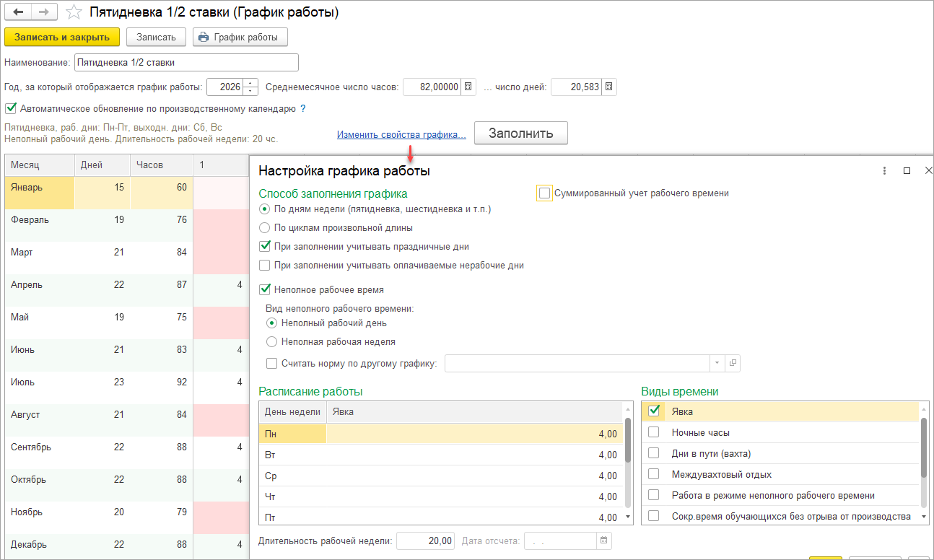The image size is (934, 560).
Task: Tick the Ночные часы time type
Action: 654,432
